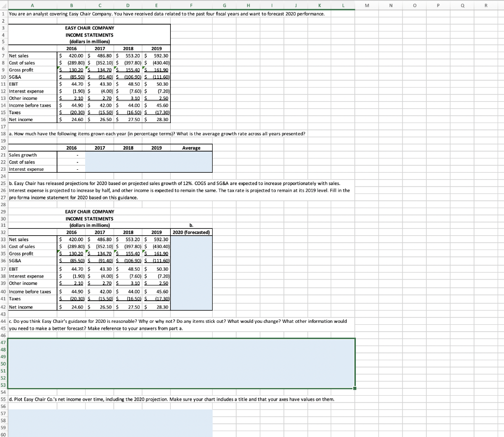The image size is (504, 437).
Task: Click the 'Average' column header in row 20
Action: tap(191, 148)
